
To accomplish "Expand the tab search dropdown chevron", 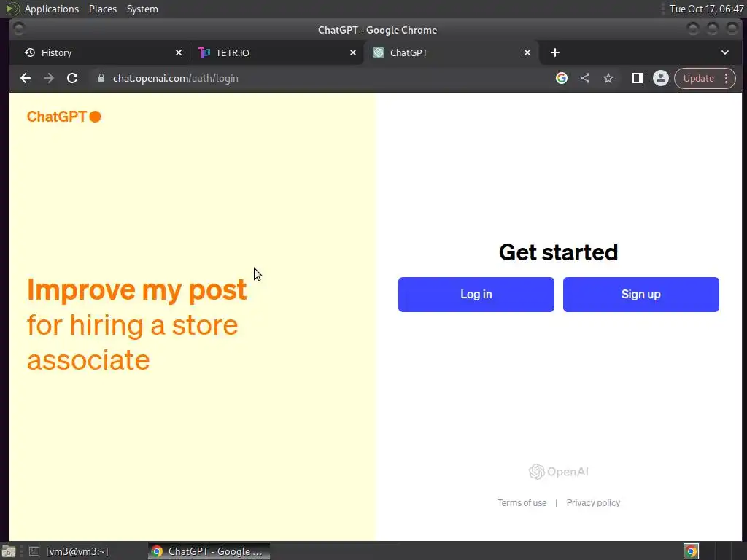I will (725, 52).
